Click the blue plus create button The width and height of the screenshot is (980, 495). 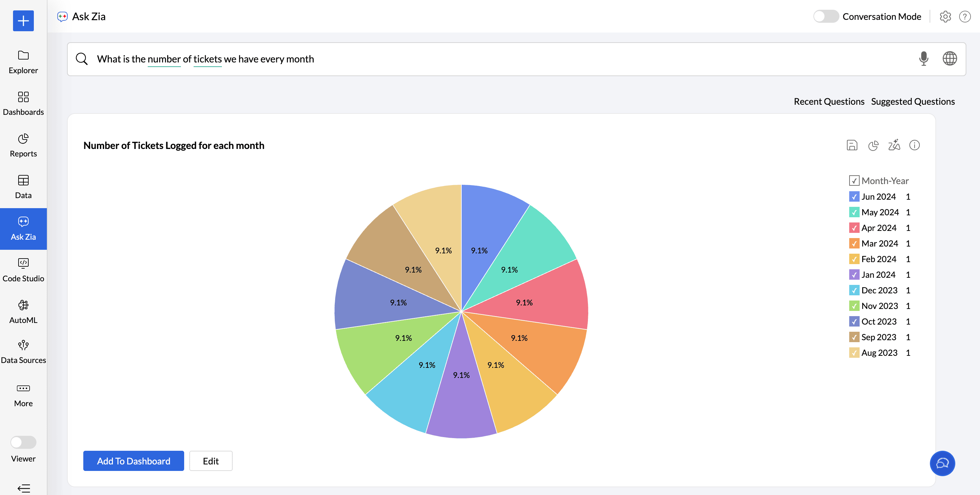pos(23,21)
